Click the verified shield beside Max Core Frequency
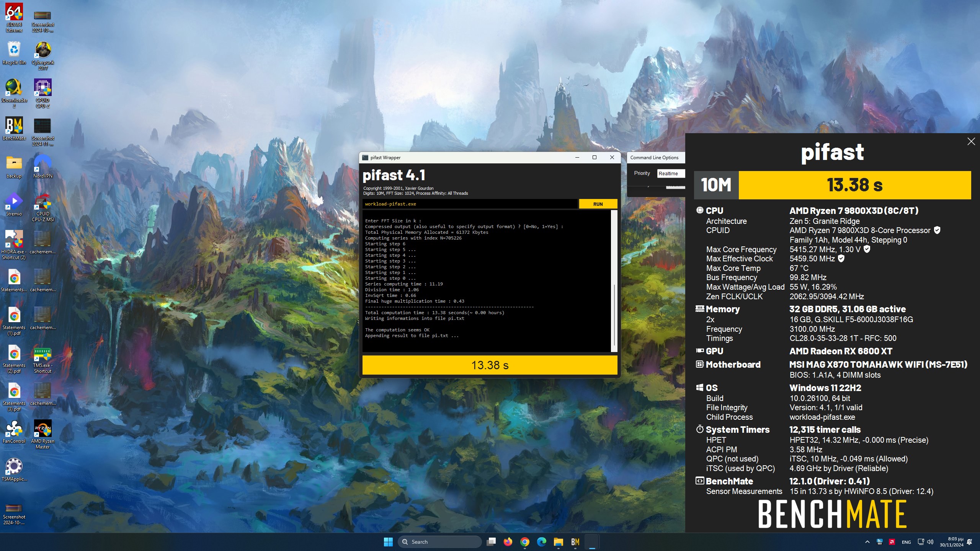This screenshot has height=551, width=980. 867,249
